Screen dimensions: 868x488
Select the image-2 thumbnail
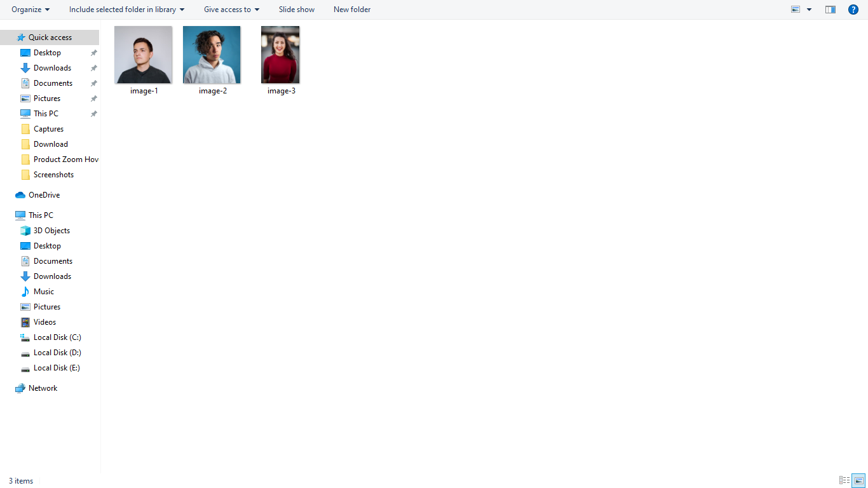[x=212, y=54]
